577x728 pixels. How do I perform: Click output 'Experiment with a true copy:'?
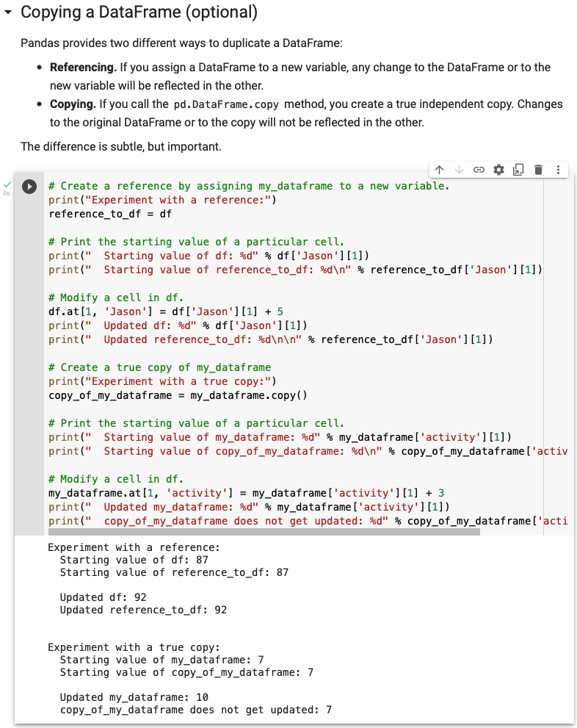pos(134,647)
